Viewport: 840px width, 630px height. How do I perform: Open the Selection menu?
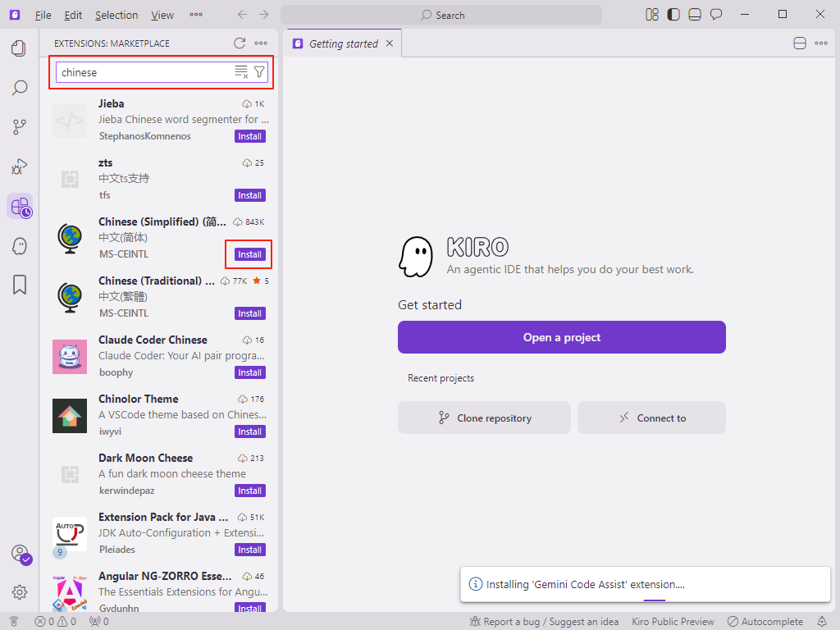coord(116,15)
